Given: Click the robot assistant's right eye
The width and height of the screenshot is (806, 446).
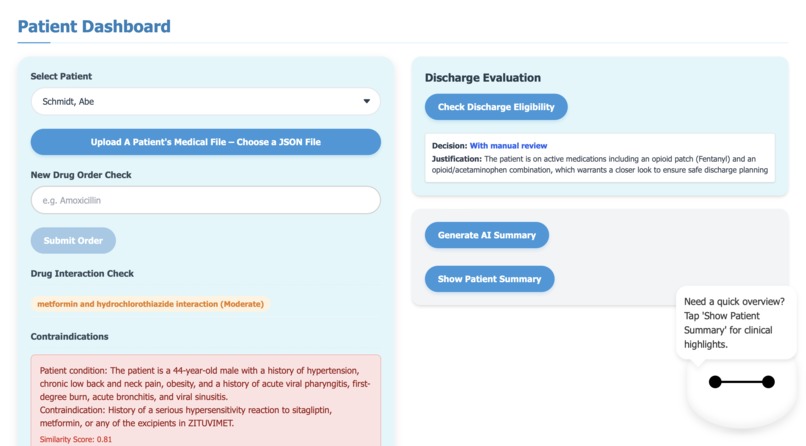Looking at the screenshot, I should 768,382.
